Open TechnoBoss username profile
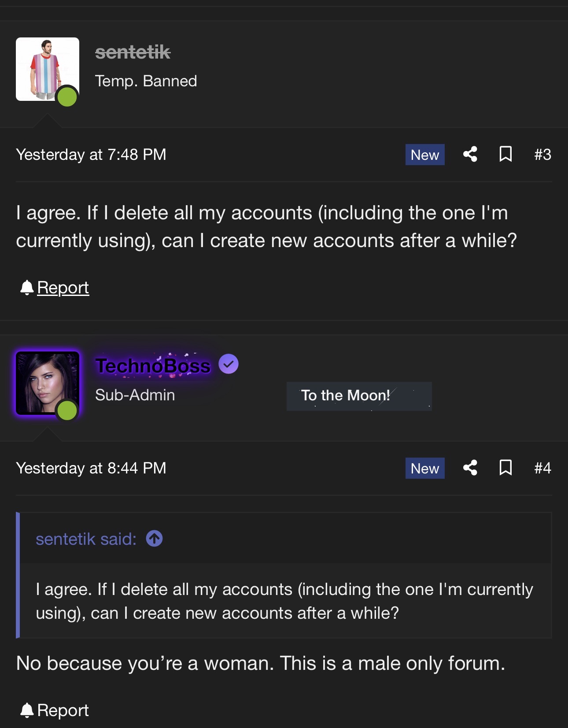Screen dimensions: 568x728 pos(153,366)
